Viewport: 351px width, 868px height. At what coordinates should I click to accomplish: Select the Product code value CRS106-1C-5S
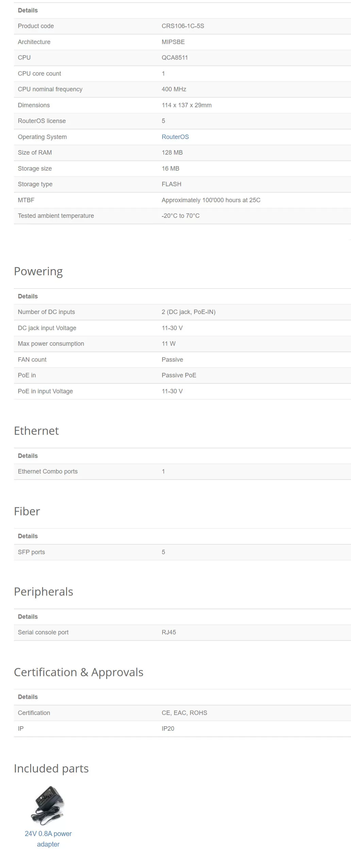(x=183, y=26)
